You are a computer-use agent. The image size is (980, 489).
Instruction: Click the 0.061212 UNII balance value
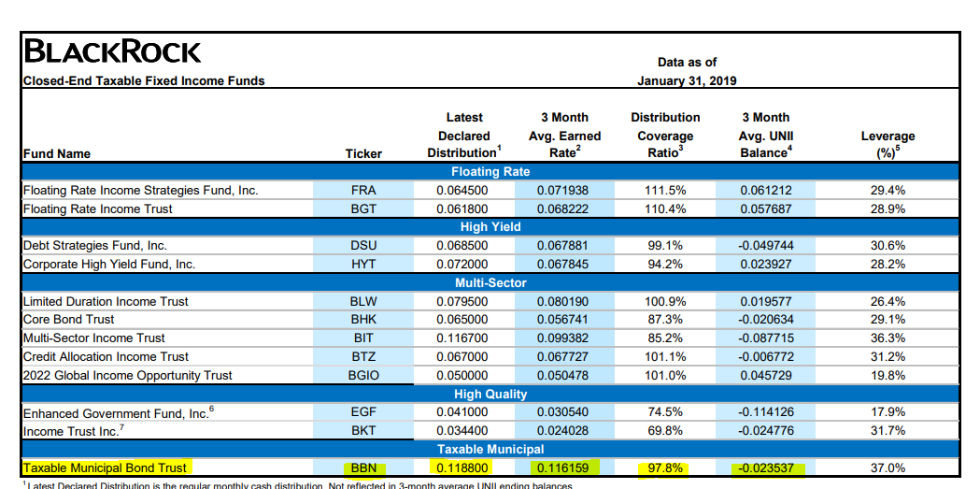[766, 190]
